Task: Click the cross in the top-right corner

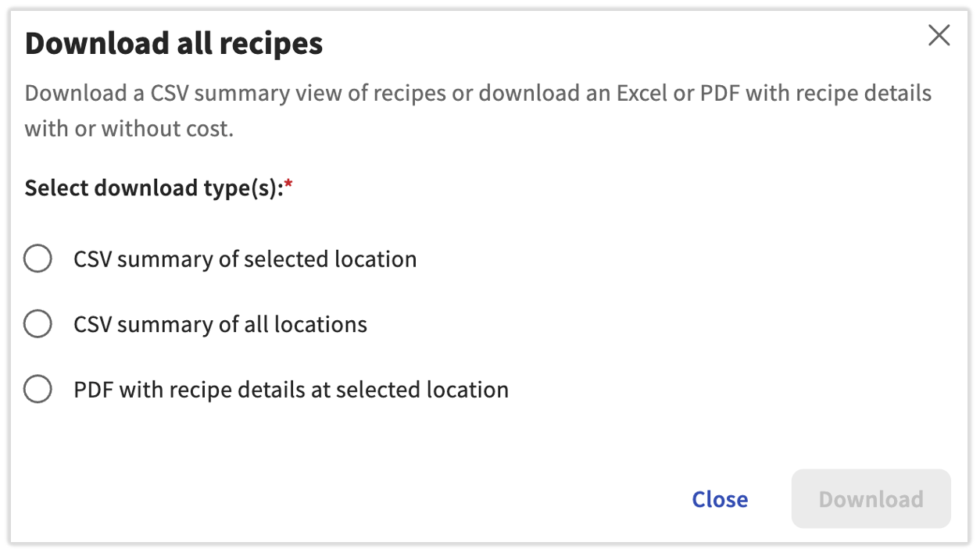Action: pos(939,35)
